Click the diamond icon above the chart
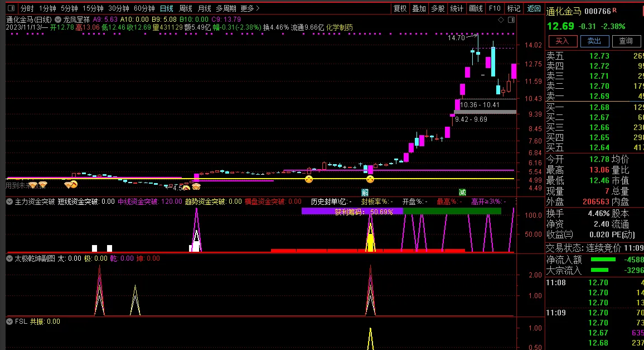Screen dimensions: 644x350 (501, 20)
